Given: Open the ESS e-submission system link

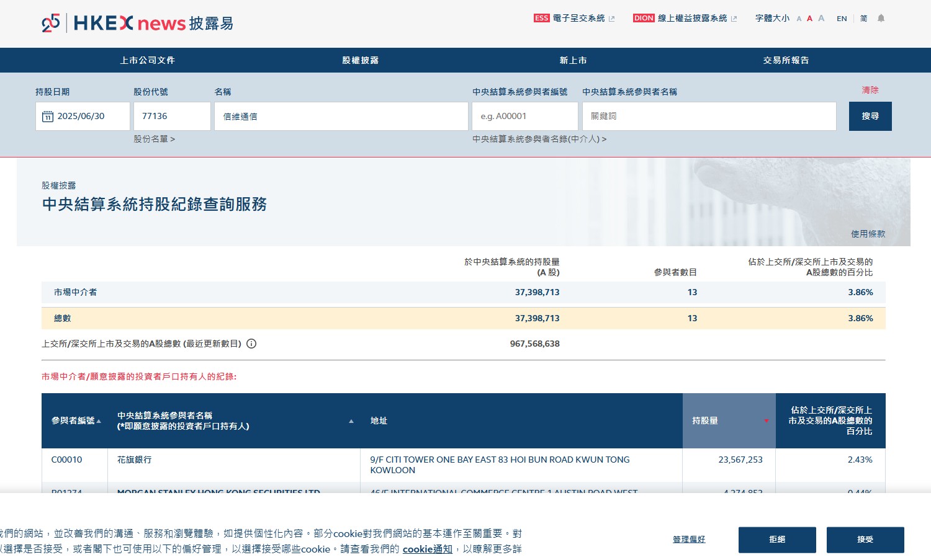Looking at the screenshot, I should tap(574, 18).
